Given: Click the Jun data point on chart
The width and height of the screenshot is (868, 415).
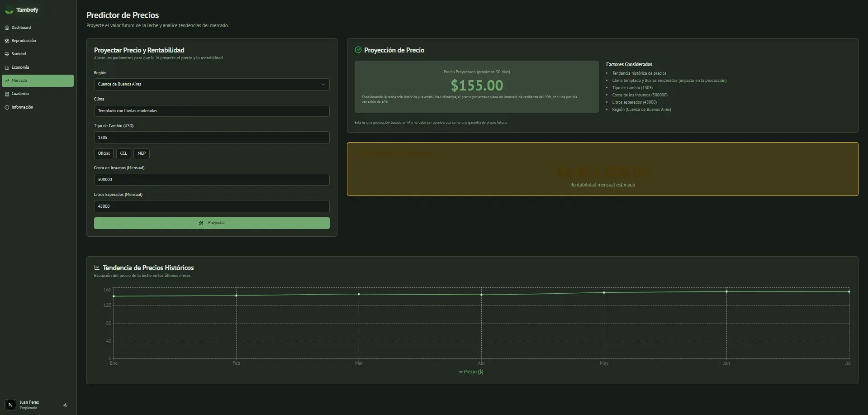Looking at the screenshot, I should (x=726, y=291).
